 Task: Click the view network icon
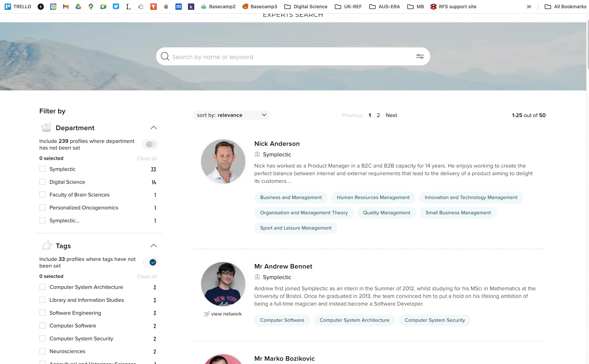tap(207, 314)
